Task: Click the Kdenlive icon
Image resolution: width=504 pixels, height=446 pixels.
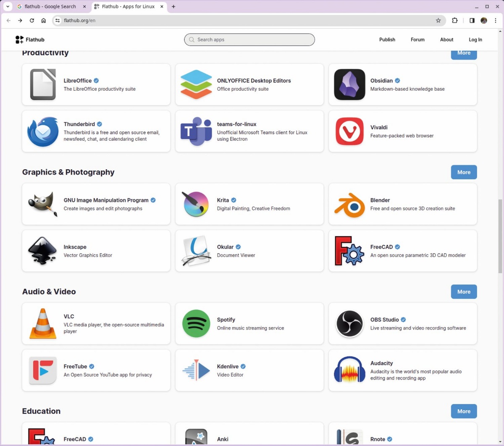Action: click(x=196, y=370)
